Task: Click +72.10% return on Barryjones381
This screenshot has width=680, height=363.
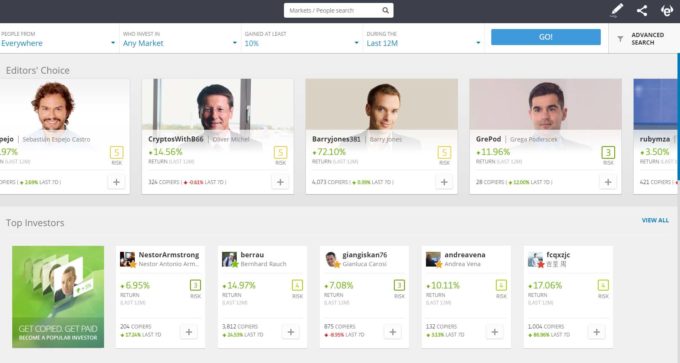Action: pos(329,152)
